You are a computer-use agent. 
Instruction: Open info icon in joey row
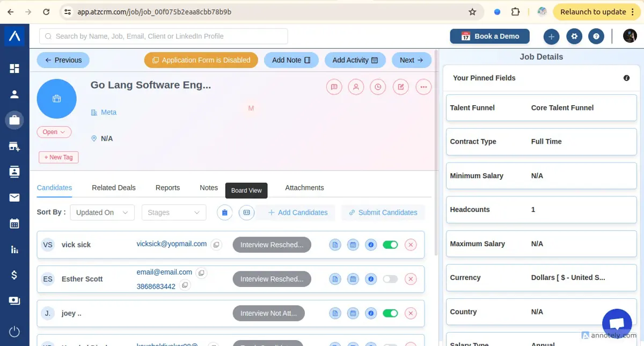coord(370,314)
